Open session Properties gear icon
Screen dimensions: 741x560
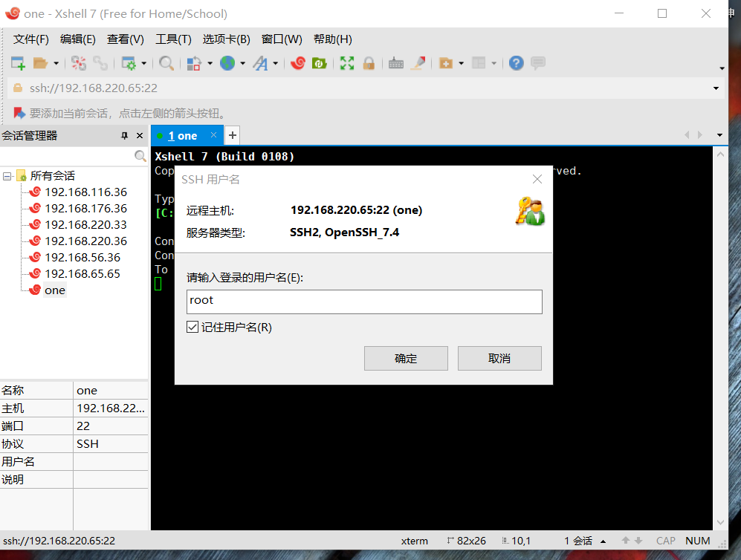[129, 63]
